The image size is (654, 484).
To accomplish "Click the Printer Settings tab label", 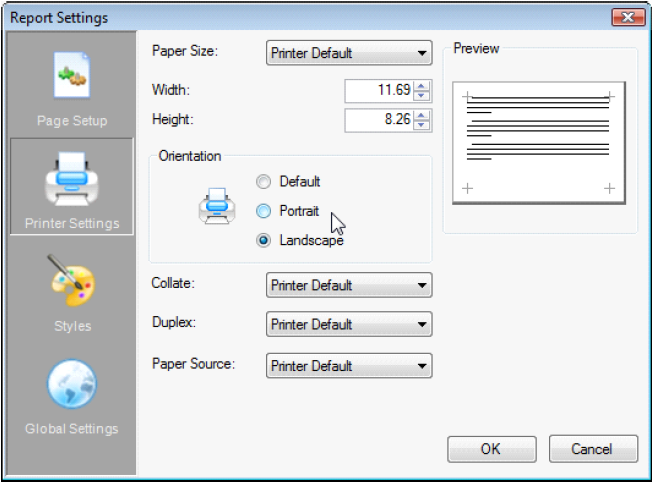I will [72, 224].
